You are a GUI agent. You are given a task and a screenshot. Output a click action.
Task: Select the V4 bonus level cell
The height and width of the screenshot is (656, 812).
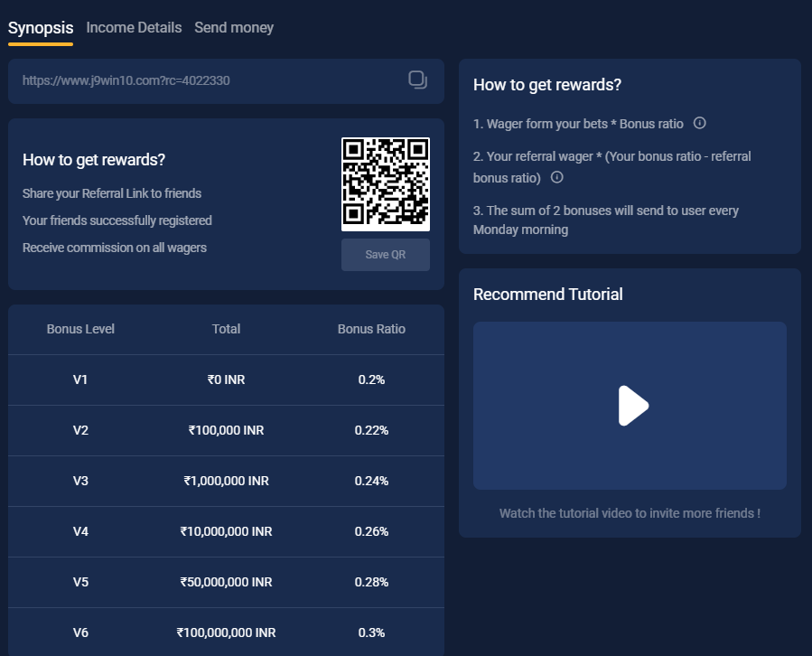(80, 531)
